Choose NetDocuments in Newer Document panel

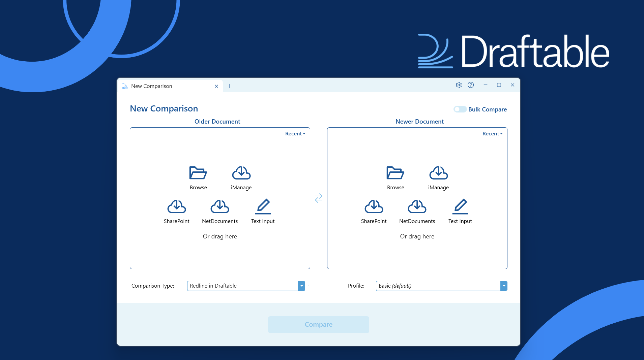click(417, 207)
